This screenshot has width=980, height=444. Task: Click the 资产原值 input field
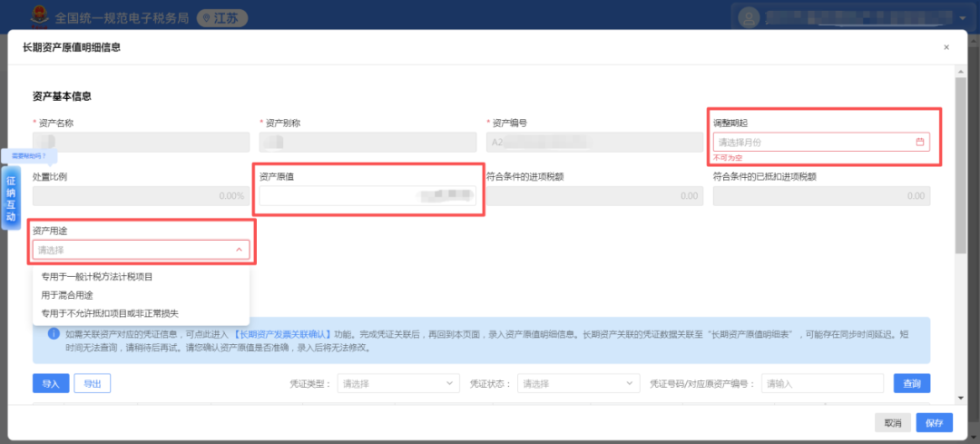tap(367, 196)
